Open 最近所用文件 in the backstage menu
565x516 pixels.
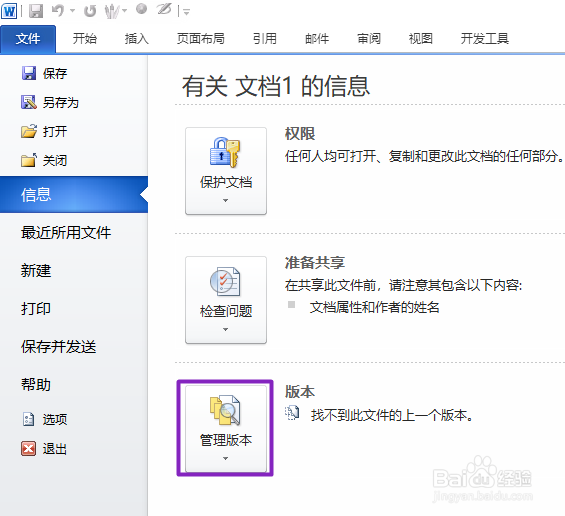click(x=66, y=233)
